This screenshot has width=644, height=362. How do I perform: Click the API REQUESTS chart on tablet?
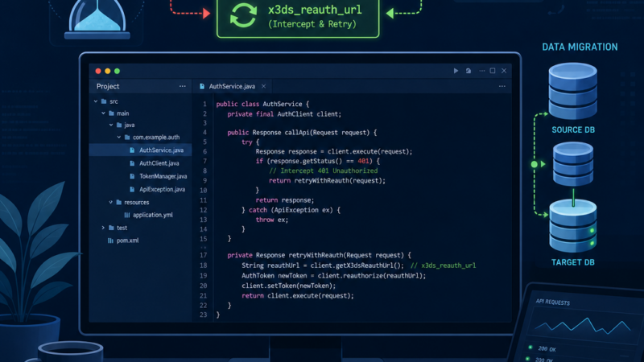583,326
